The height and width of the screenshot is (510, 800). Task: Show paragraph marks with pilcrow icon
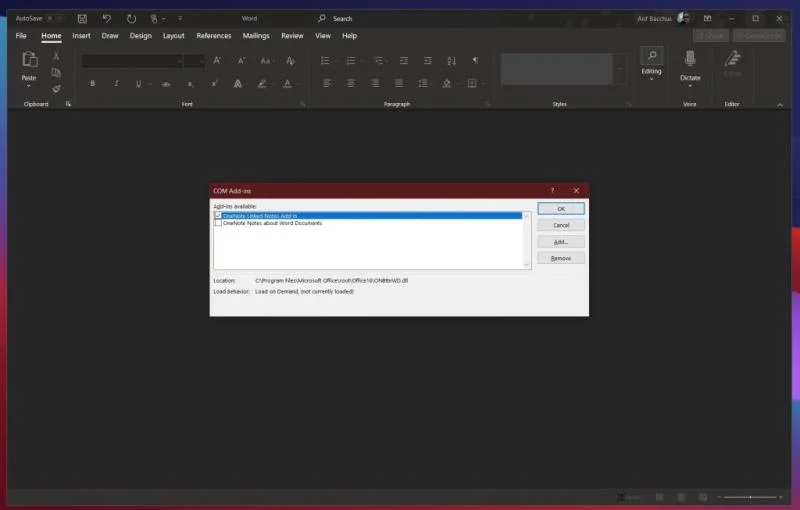tap(476, 61)
